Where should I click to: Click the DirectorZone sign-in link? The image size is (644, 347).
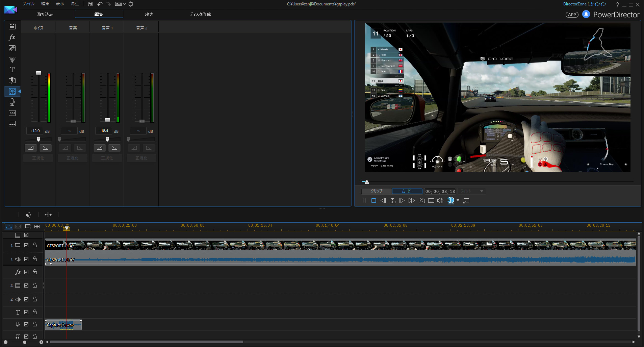584,4
